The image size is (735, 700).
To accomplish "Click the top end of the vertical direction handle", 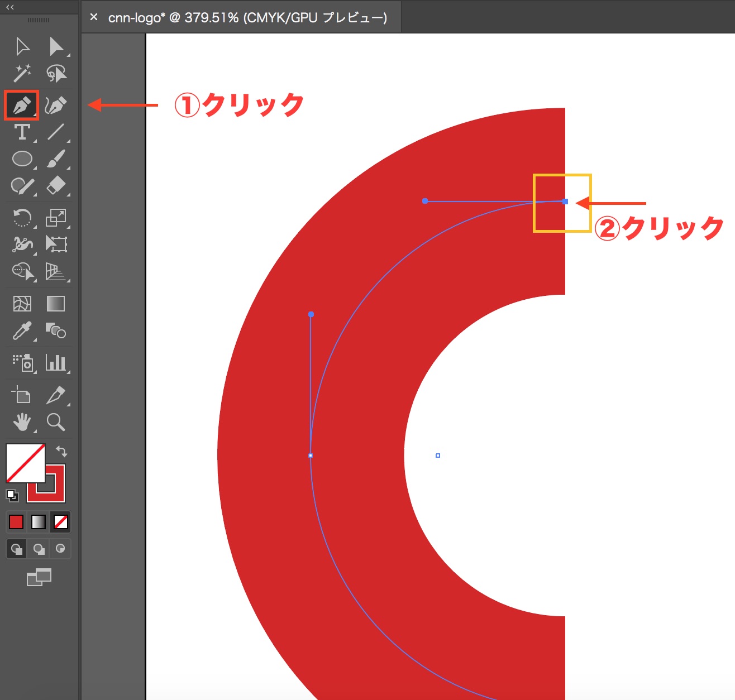I will click(311, 314).
